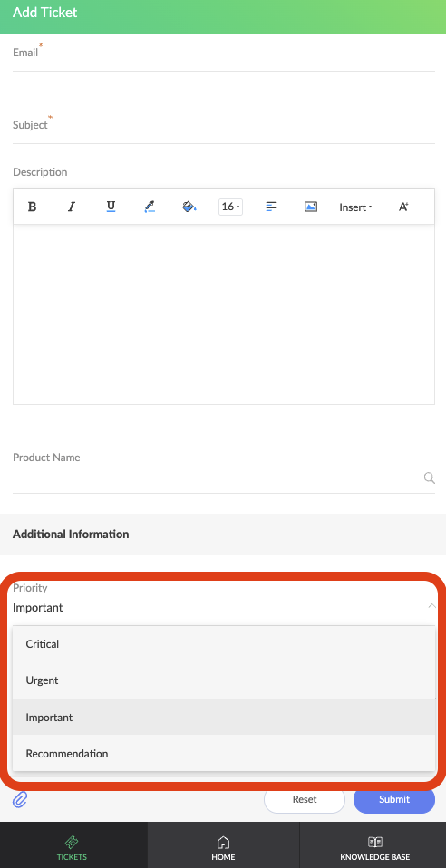Submit the new ticket
The height and width of the screenshot is (868, 446).
[x=394, y=799]
